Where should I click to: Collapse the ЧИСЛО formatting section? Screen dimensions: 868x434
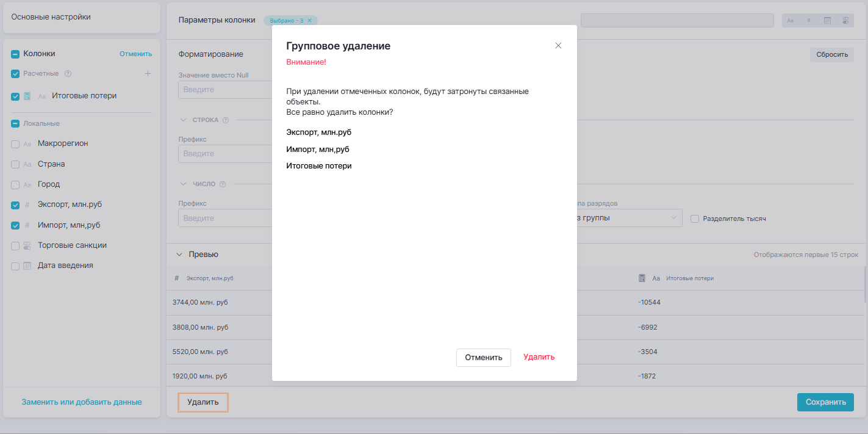point(183,184)
